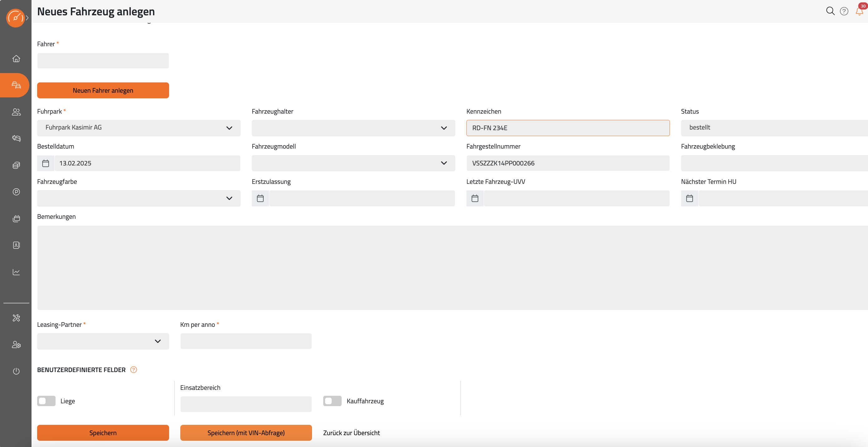Open the Nächster Termin HU calendar icon
The height and width of the screenshot is (447, 868).
click(690, 198)
